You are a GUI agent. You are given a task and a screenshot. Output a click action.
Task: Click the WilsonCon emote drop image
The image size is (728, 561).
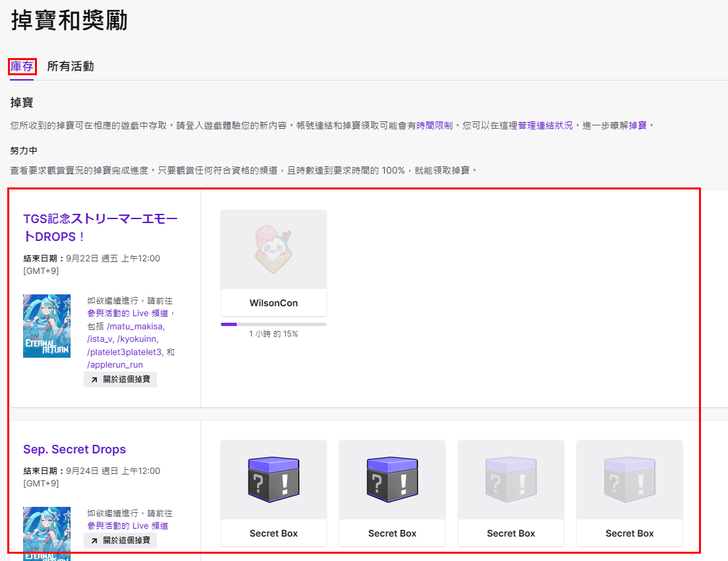(x=273, y=250)
